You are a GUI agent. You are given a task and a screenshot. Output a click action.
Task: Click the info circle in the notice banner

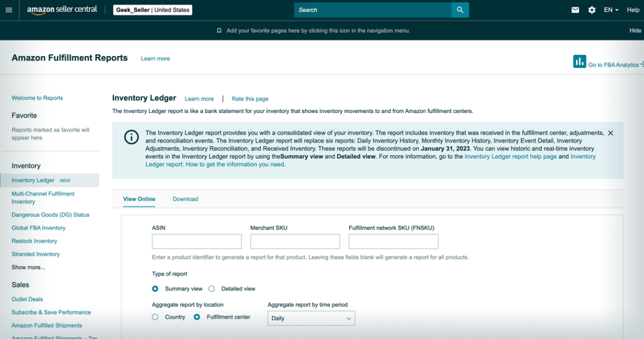click(131, 137)
